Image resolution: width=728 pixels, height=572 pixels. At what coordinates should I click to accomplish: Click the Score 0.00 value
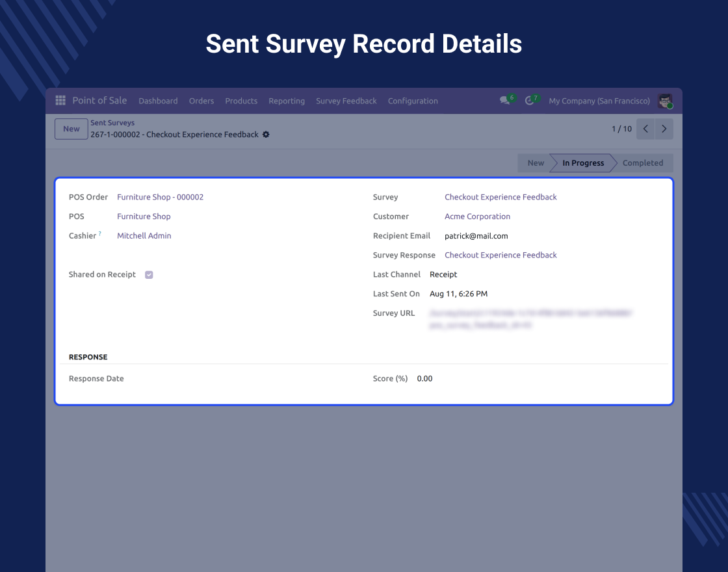tap(425, 378)
